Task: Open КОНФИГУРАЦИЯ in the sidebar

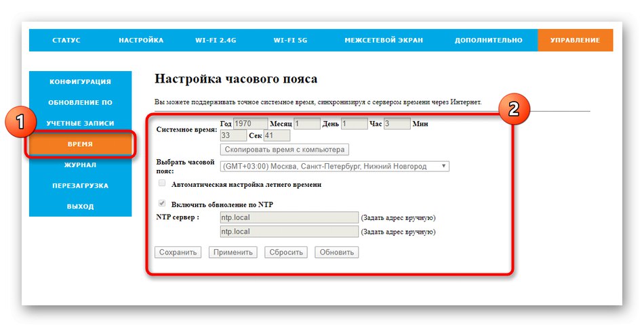Action: coord(81,82)
